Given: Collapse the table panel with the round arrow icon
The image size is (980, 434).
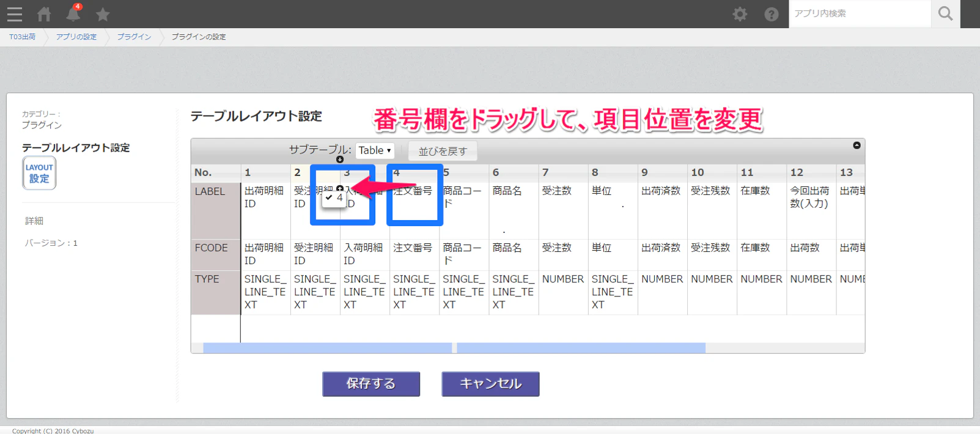Looking at the screenshot, I should point(857,145).
